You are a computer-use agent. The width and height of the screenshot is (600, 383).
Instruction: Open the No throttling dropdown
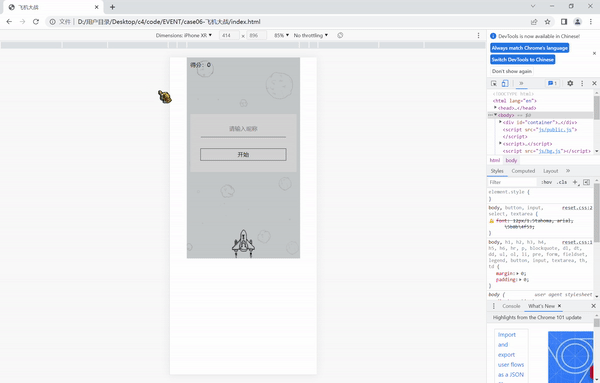311,35
